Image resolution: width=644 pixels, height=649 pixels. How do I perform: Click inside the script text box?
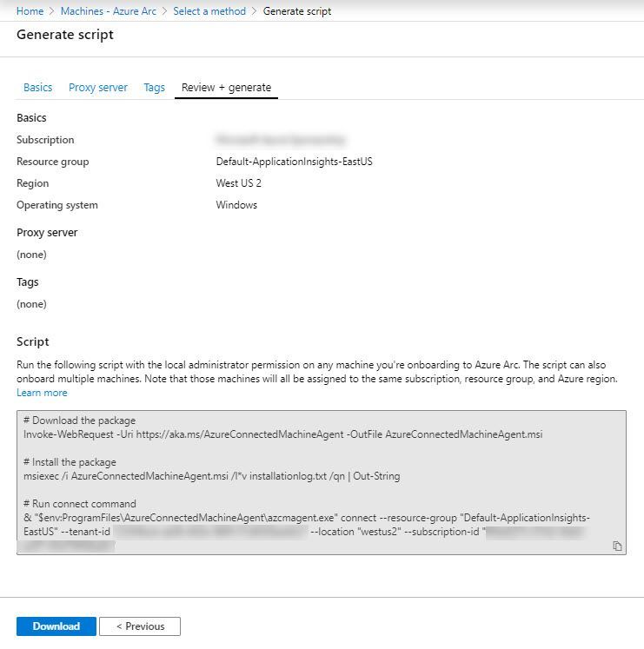coord(322,482)
